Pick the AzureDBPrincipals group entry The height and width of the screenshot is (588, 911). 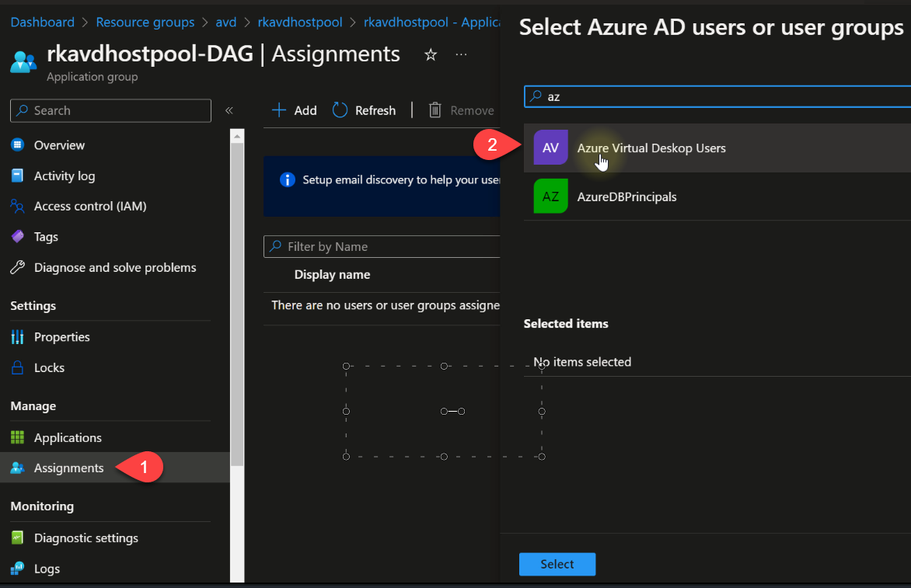(x=627, y=197)
